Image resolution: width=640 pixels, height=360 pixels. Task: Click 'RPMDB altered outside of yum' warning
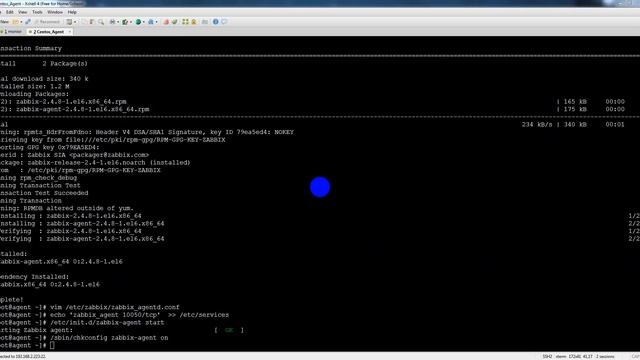[78, 209]
